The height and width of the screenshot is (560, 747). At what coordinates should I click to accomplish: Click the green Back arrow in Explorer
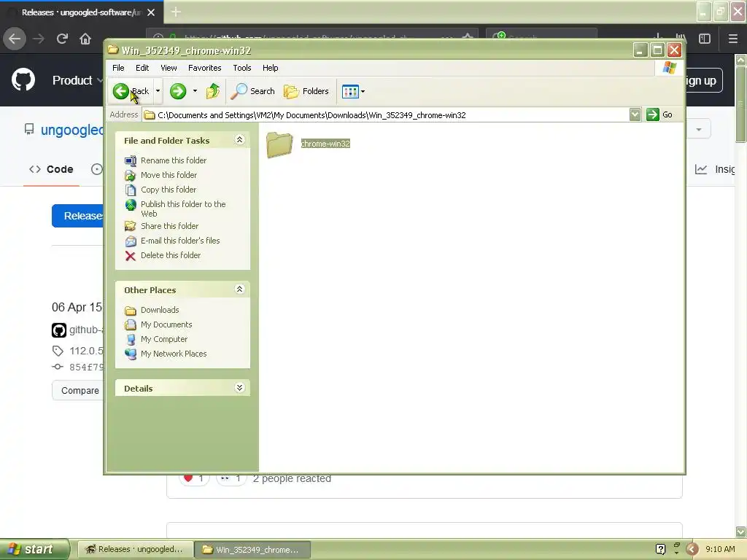coord(120,91)
